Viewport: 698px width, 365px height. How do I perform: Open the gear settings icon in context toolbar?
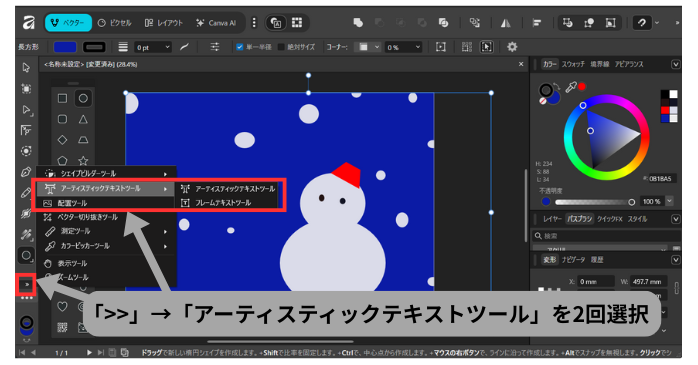coord(512,47)
